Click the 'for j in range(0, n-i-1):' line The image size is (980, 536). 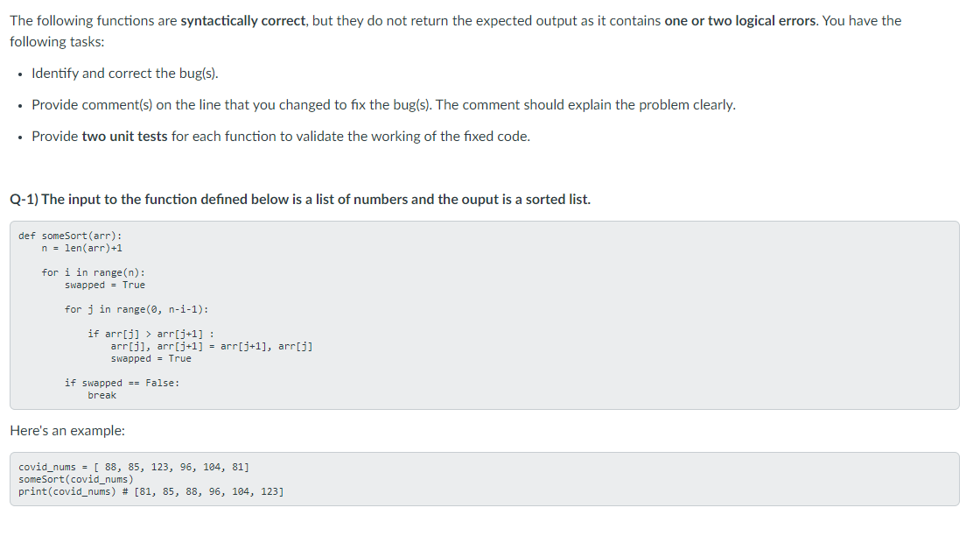point(136,309)
